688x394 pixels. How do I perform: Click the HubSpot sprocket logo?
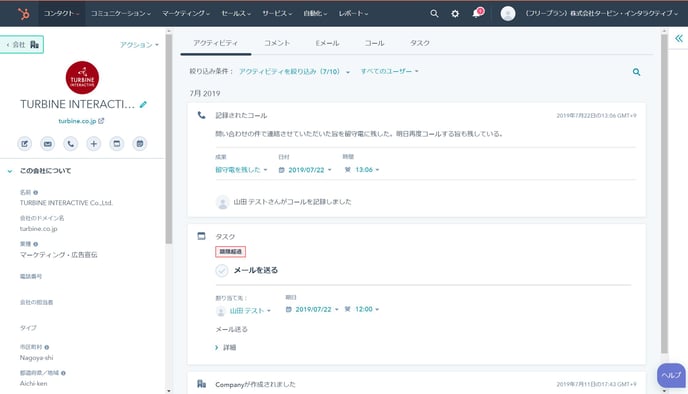(24, 14)
